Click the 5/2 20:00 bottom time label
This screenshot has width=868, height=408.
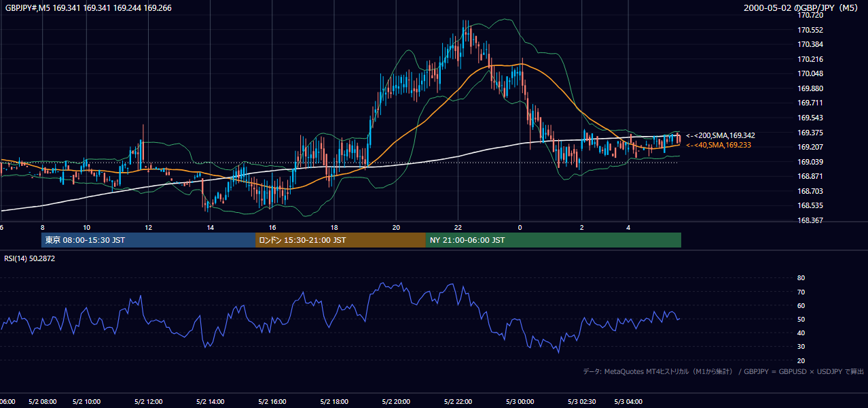[x=396, y=402]
